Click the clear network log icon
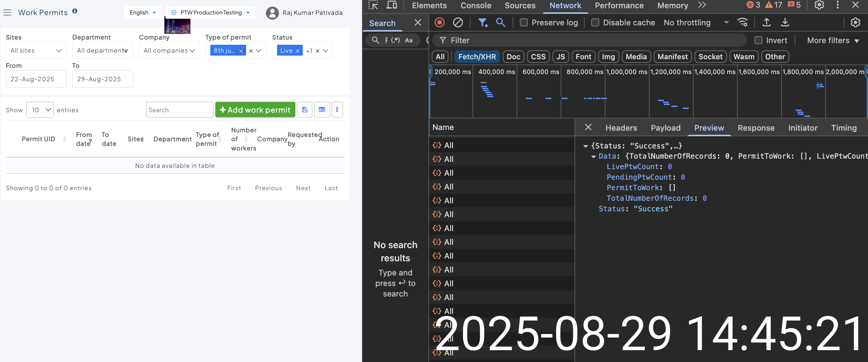The width and height of the screenshot is (868, 362). (x=458, y=23)
